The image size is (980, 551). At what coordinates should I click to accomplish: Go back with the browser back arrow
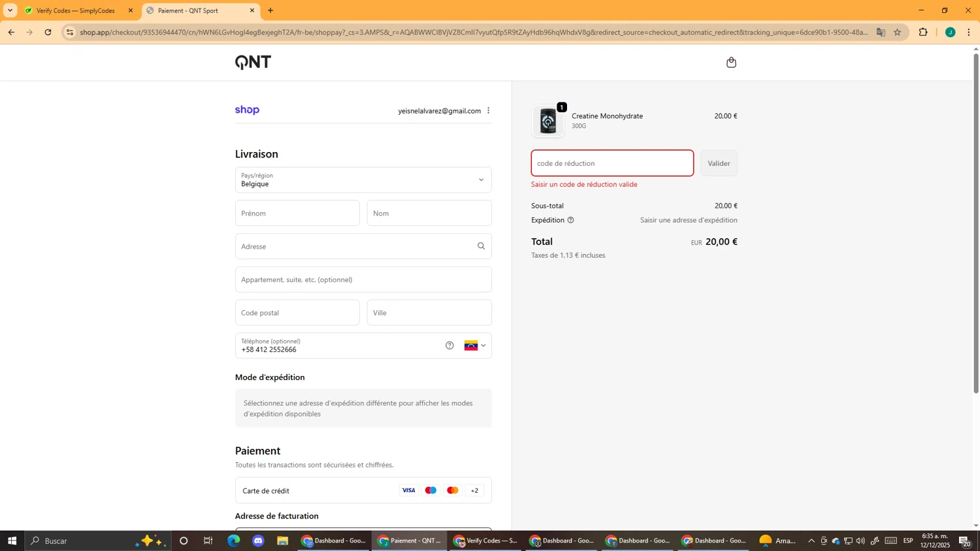[x=11, y=32]
